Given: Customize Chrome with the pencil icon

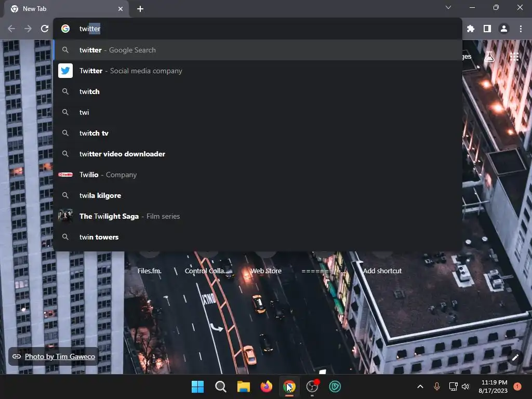Looking at the screenshot, I should pos(515,357).
